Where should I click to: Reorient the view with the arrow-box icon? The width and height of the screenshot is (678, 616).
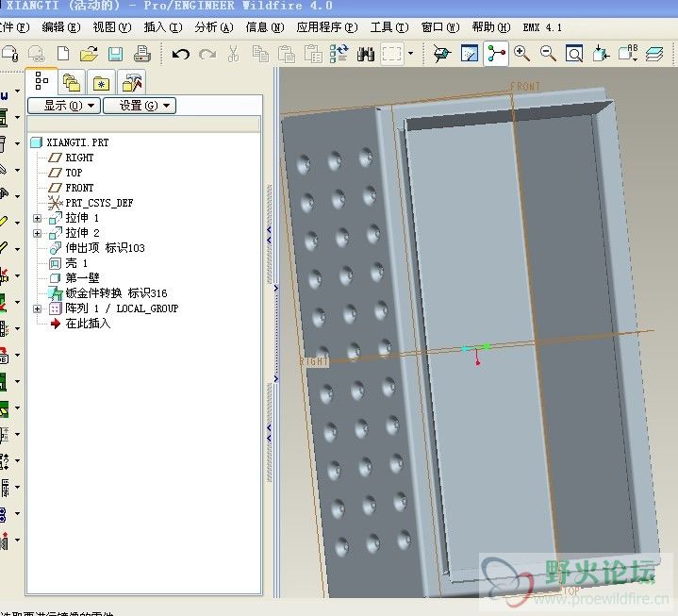601,54
